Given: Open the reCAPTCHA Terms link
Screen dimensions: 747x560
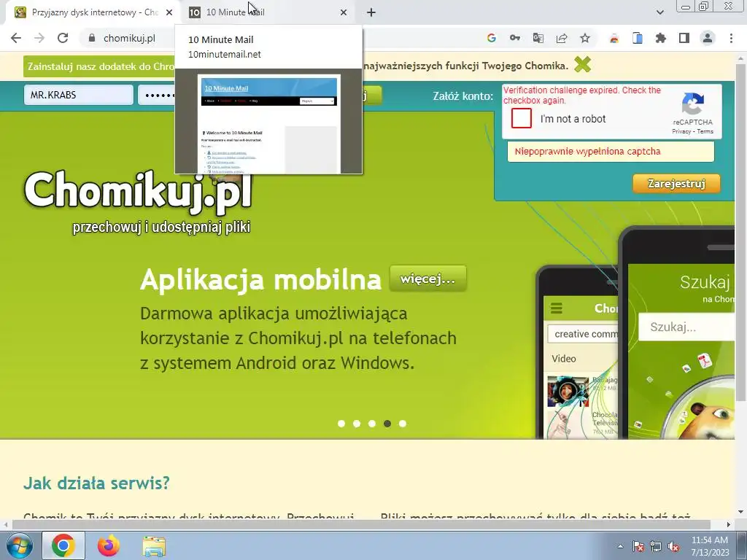Looking at the screenshot, I should [x=705, y=131].
